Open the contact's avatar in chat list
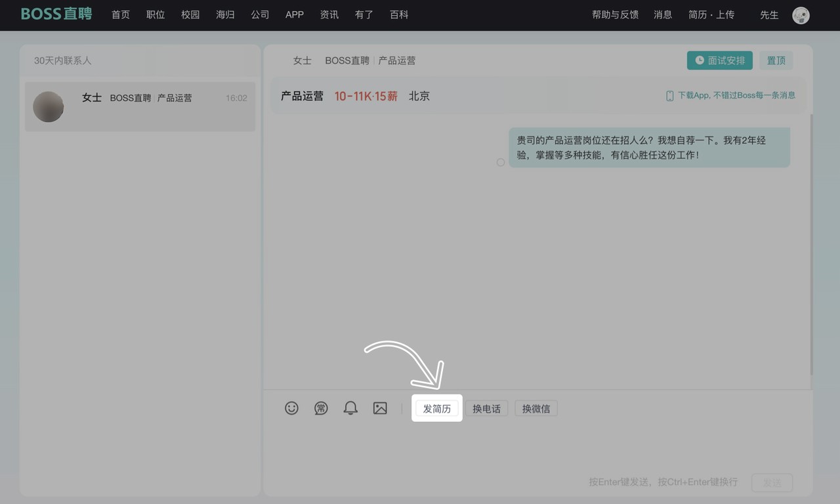Viewport: 840px width, 504px height. [x=49, y=106]
